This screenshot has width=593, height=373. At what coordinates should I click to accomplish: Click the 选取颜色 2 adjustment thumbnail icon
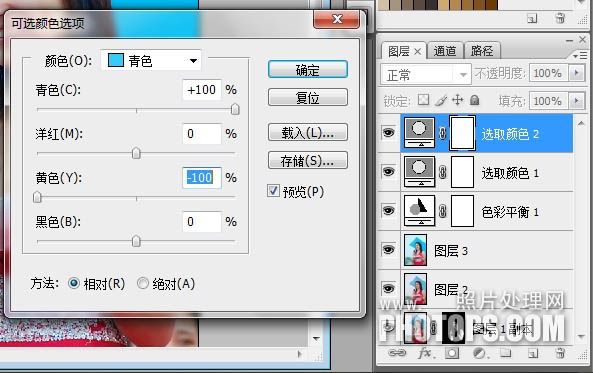click(x=419, y=132)
